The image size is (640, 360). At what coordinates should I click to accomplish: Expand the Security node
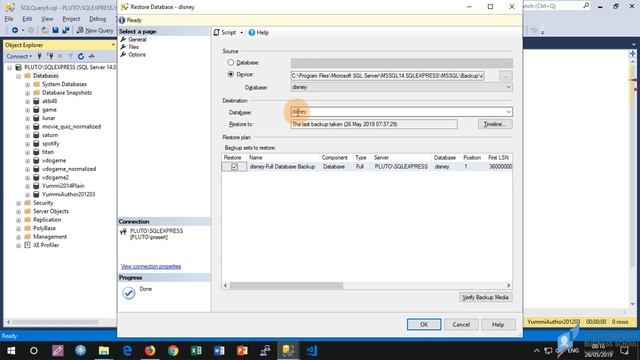(18, 203)
